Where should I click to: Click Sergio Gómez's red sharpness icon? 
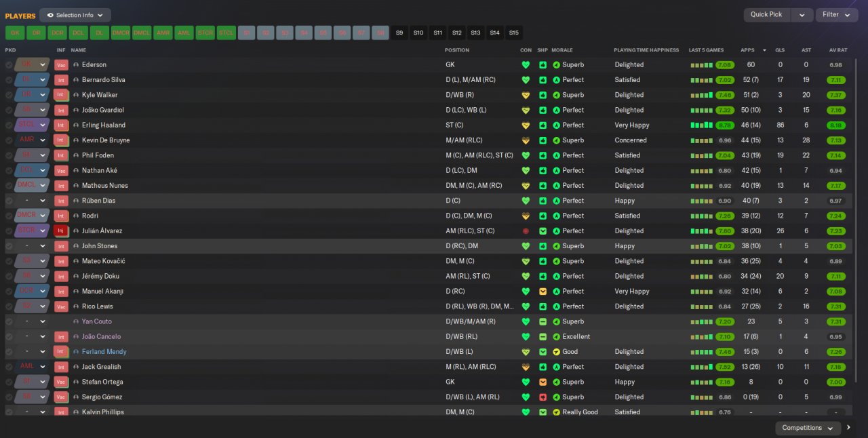(x=542, y=397)
